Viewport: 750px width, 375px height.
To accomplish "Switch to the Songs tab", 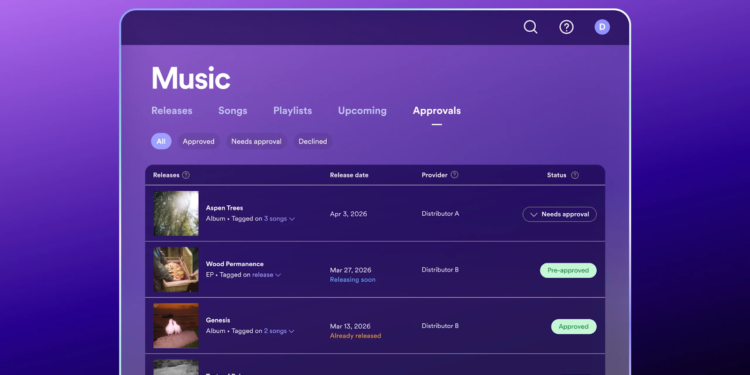I will click(x=233, y=110).
